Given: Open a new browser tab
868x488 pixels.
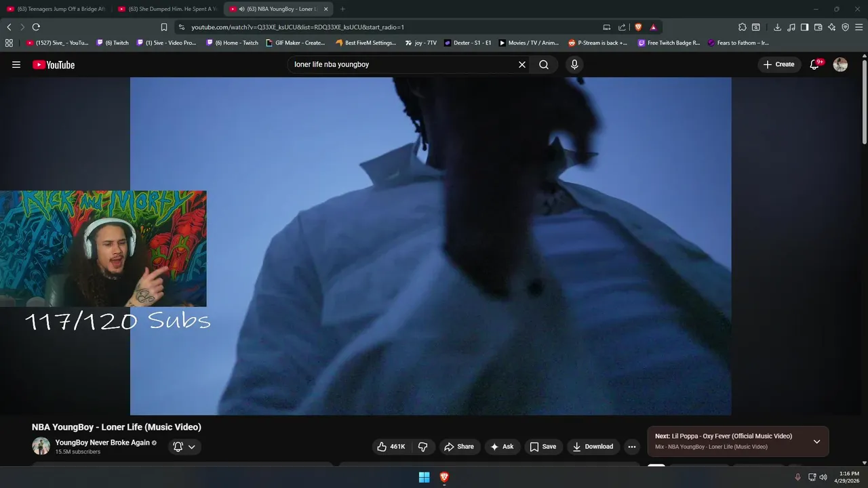Looking at the screenshot, I should 342,9.
